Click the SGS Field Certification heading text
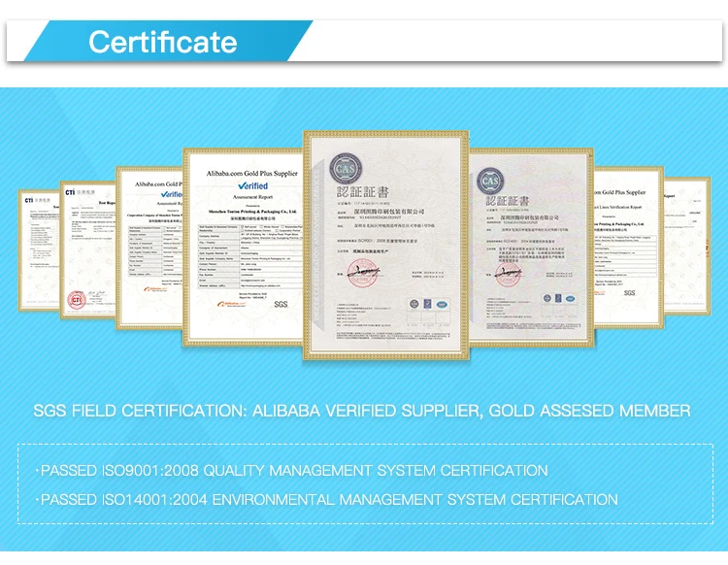 (x=362, y=411)
